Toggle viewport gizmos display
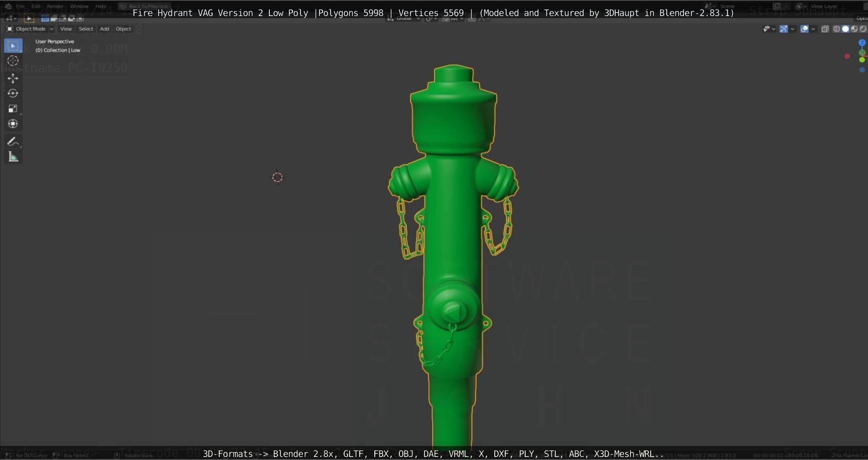The image size is (868, 460). [784, 29]
